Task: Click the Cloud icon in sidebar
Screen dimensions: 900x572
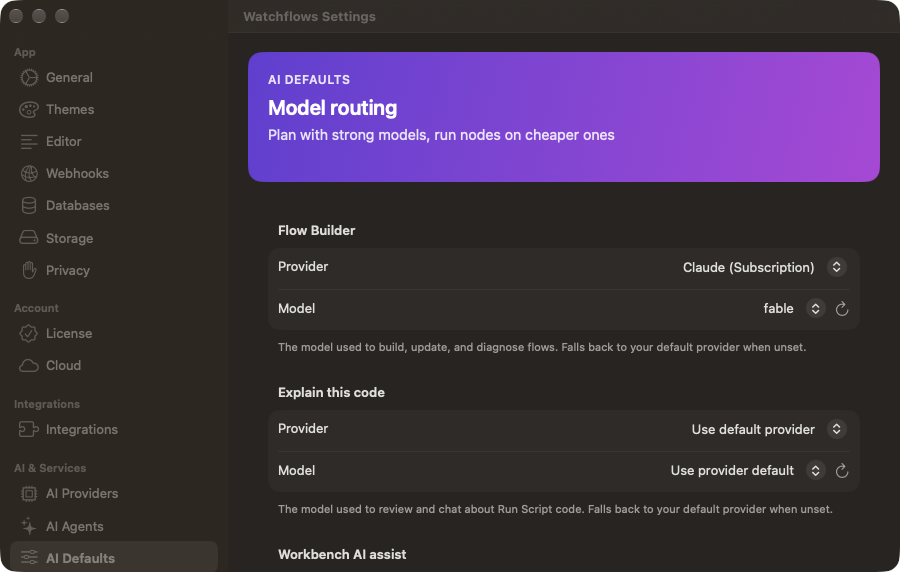Action: tap(29, 365)
